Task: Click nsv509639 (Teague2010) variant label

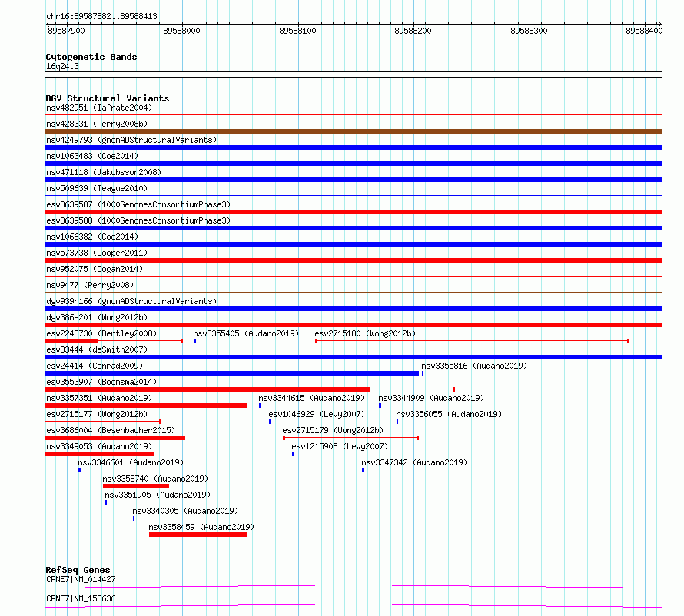Action: coord(97,188)
